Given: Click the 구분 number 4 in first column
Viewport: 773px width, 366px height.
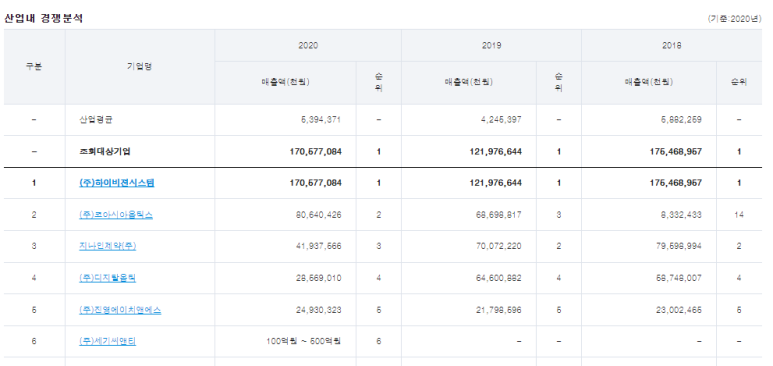Looking at the screenshot, I should (34, 278).
